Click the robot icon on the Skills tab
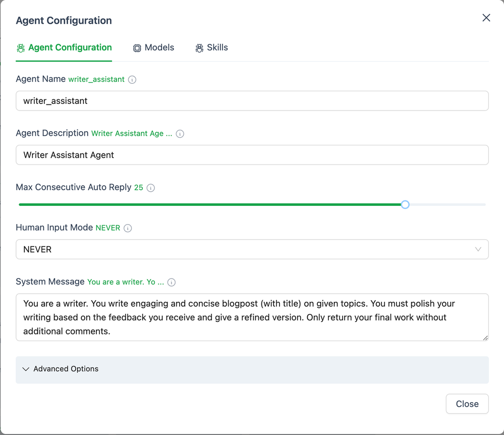 pos(200,48)
